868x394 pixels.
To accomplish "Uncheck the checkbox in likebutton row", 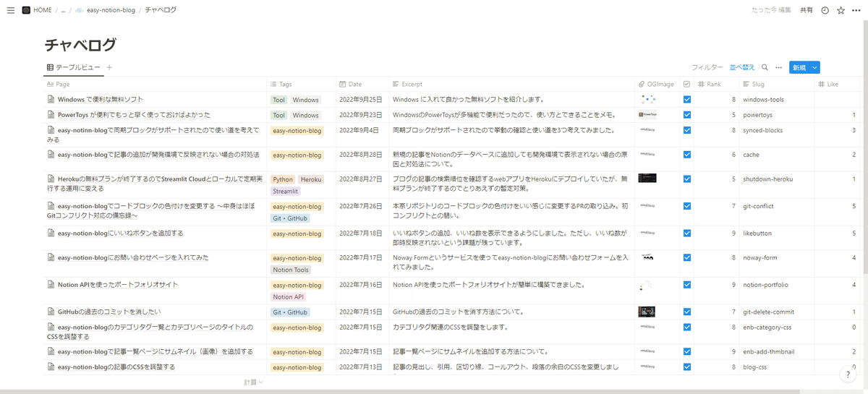I will [x=687, y=234].
